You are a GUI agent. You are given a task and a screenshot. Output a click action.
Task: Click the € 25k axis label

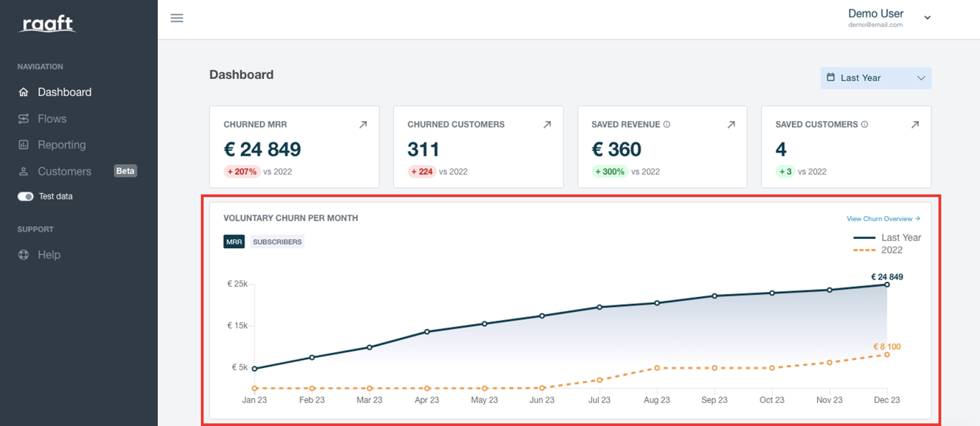[237, 284]
